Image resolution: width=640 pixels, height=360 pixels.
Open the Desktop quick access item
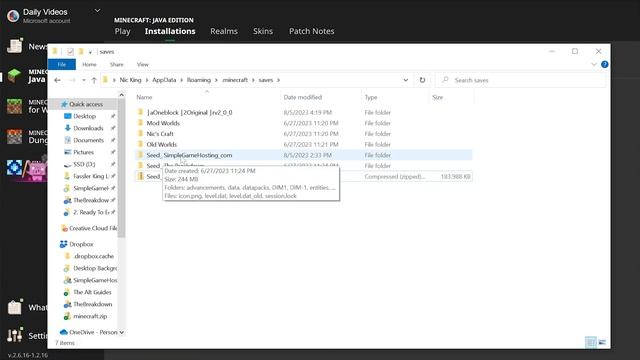point(84,116)
